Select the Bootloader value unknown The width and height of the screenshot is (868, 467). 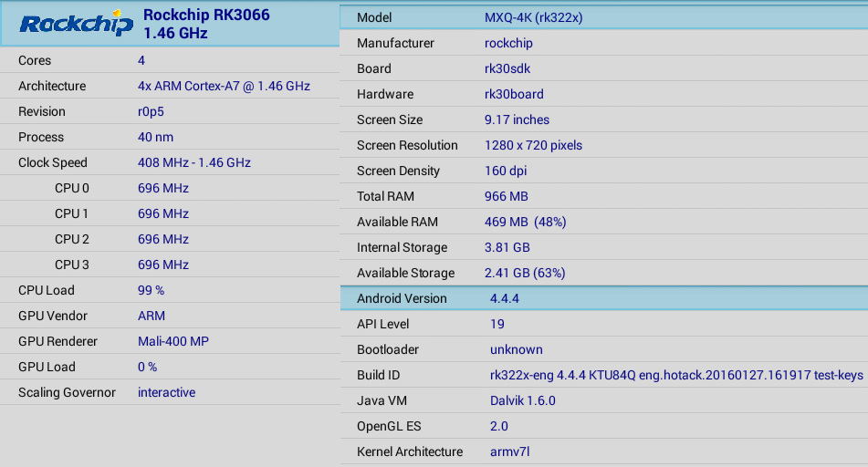pyautogui.click(x=517, y=349)
